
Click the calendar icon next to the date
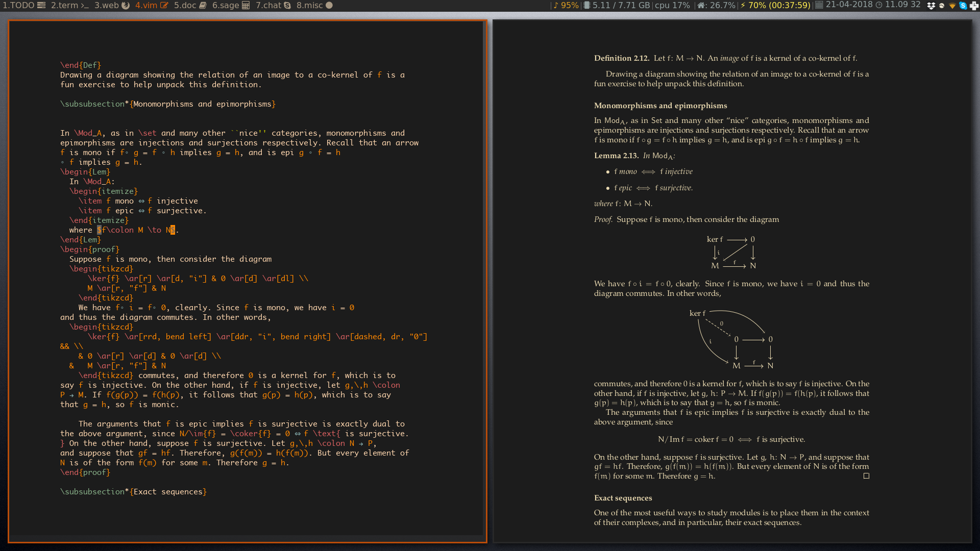pos(819,5)
